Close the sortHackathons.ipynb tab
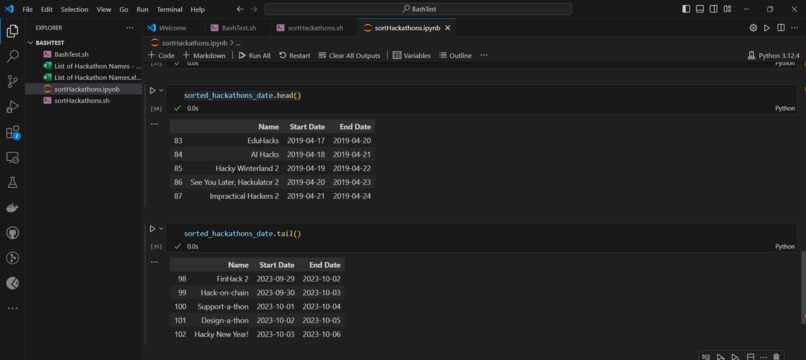Viewport: 806px width, 360px height. point(447,28)
